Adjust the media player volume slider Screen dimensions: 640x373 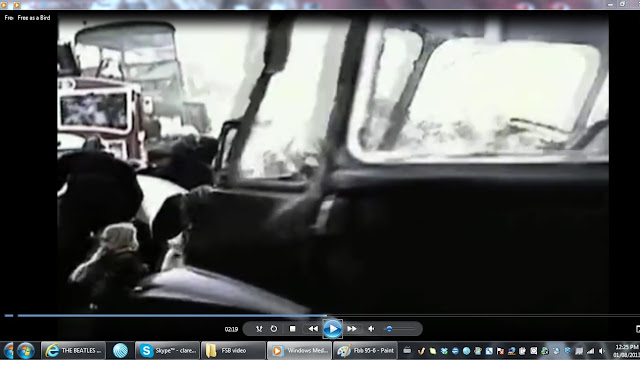coord(400,329)
